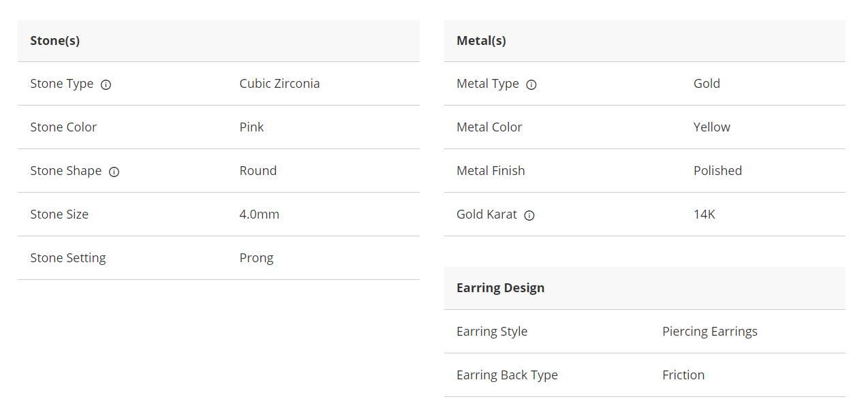Select the Piercing Earrings style value
The width and height of the screenshot is (868, 412).
pyautogui.click(x=709, y=332)
